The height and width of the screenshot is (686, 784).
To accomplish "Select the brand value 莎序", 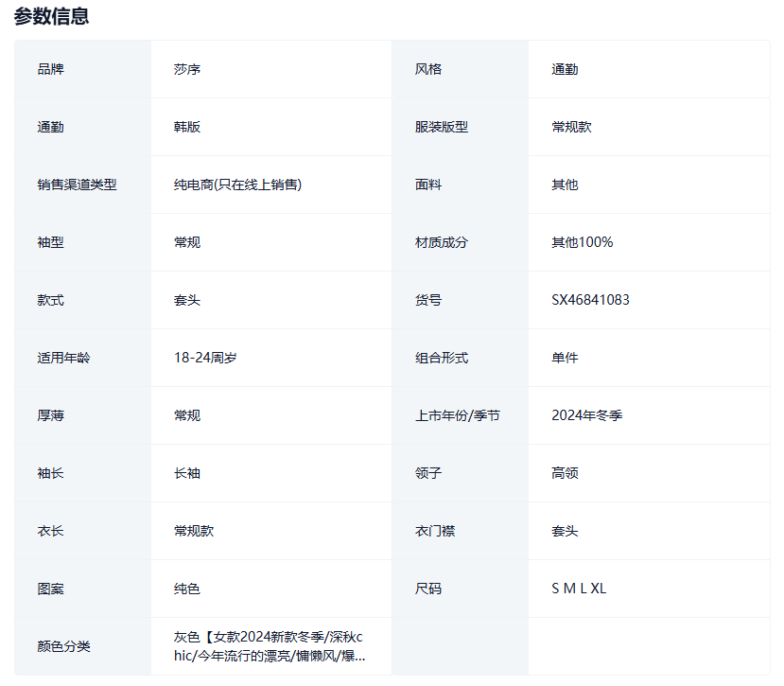I will pos(187,69).
